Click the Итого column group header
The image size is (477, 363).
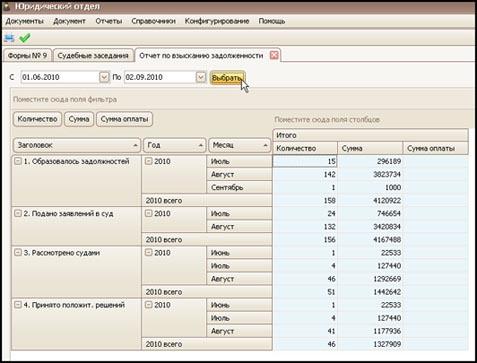(x=370, y=135)
